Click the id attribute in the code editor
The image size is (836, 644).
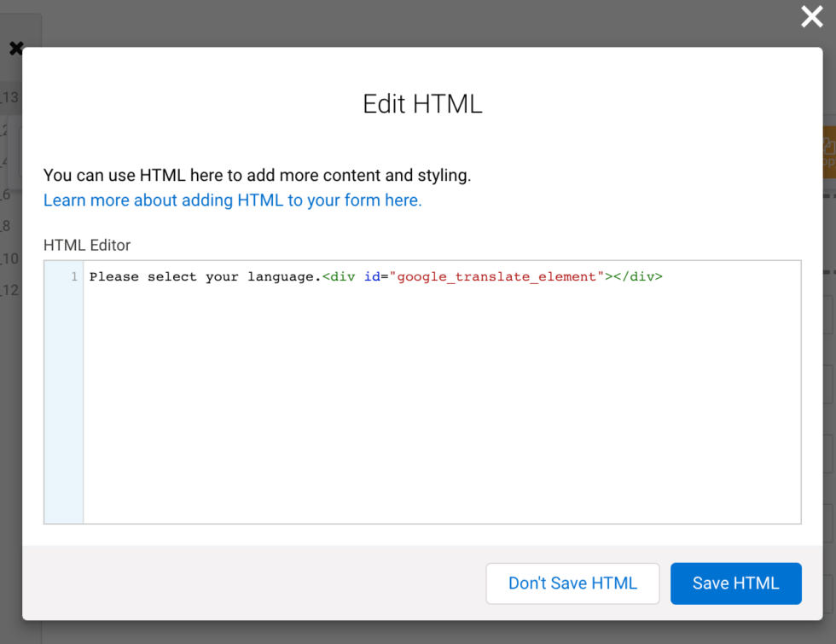coord(374,276)
